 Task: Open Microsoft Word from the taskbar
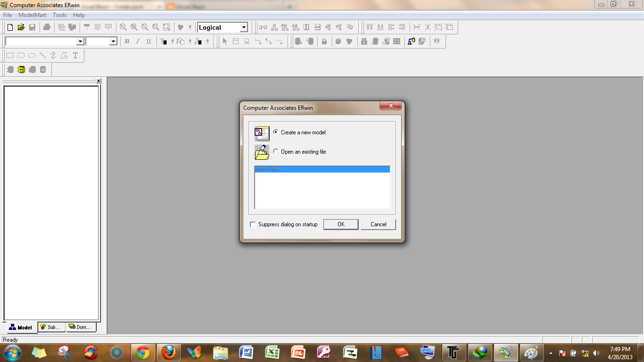pos(246,353)
